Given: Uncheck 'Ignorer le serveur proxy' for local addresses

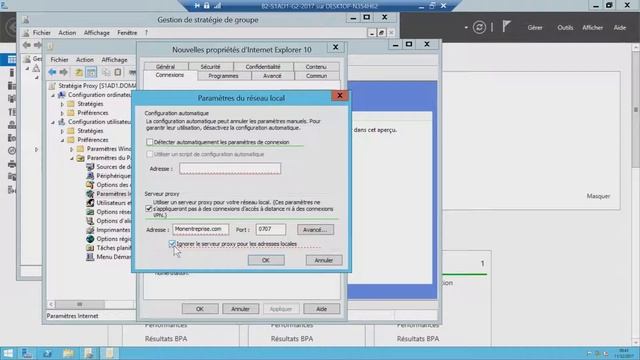Looking at the screenshot, I should pyautogui.click(x=172, y=244).
